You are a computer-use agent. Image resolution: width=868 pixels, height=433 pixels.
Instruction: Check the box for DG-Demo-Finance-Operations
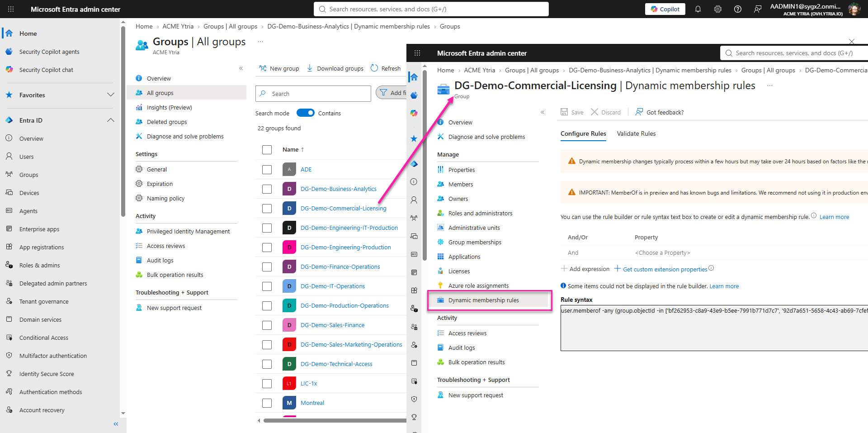point(267,267)
